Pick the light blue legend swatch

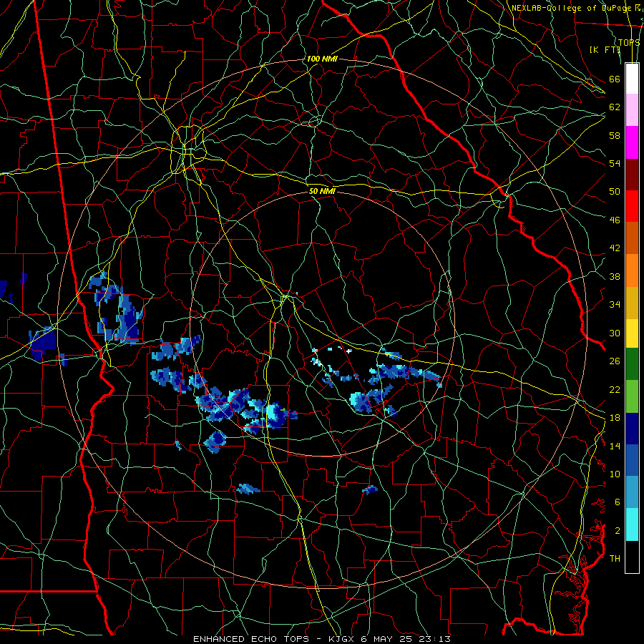click(x=632, y=492)
